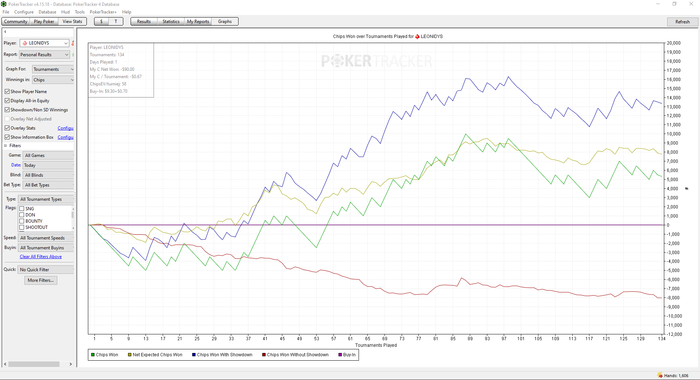Click the Hands count status bar icon
Image resolution: width=700 pixels, height=380 pixels.
point(660,376)
